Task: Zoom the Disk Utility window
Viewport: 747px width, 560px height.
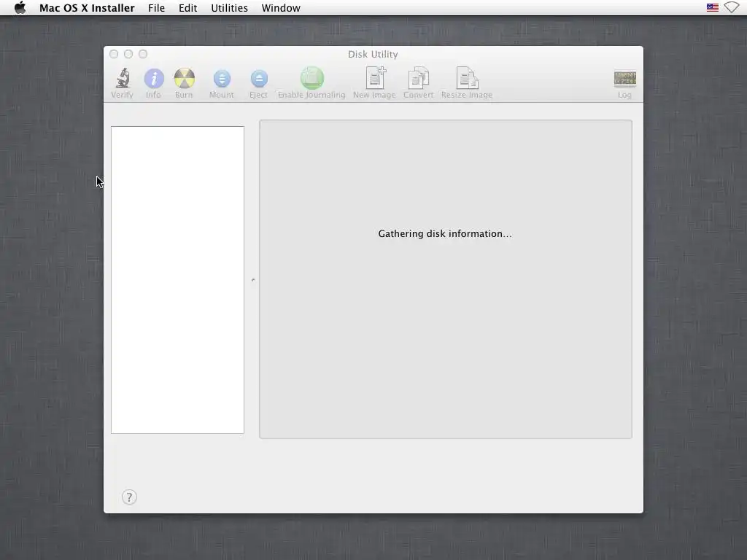Action: (x=143, y=54)
